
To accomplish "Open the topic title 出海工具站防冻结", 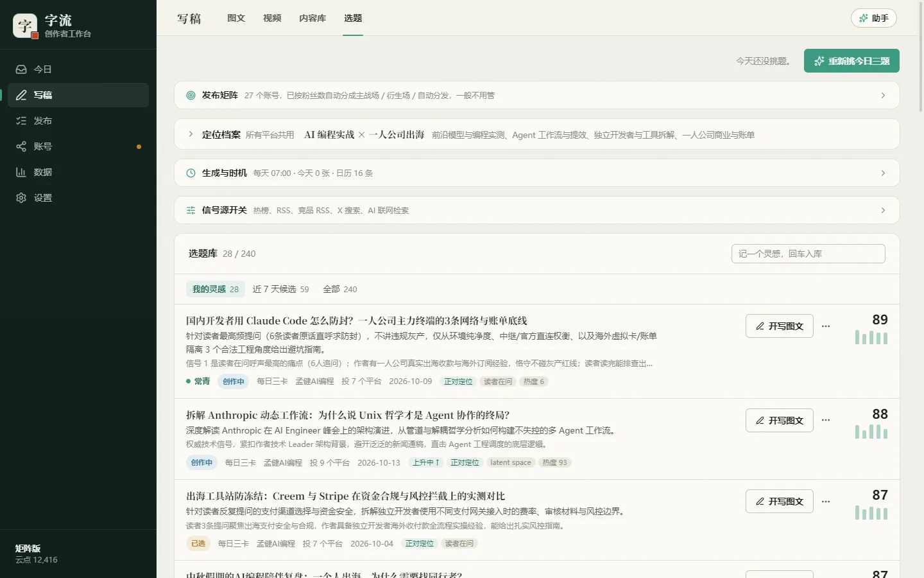I will (x=346, y=496).
